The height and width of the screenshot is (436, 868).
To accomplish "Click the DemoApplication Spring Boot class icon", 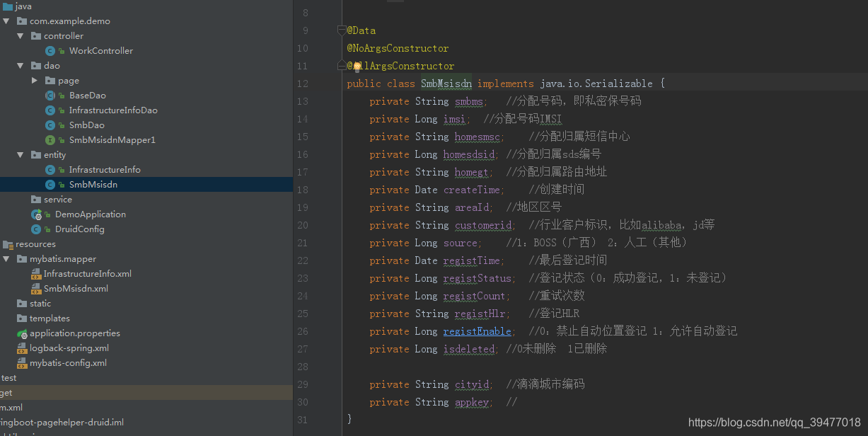I will click(36, 214).
